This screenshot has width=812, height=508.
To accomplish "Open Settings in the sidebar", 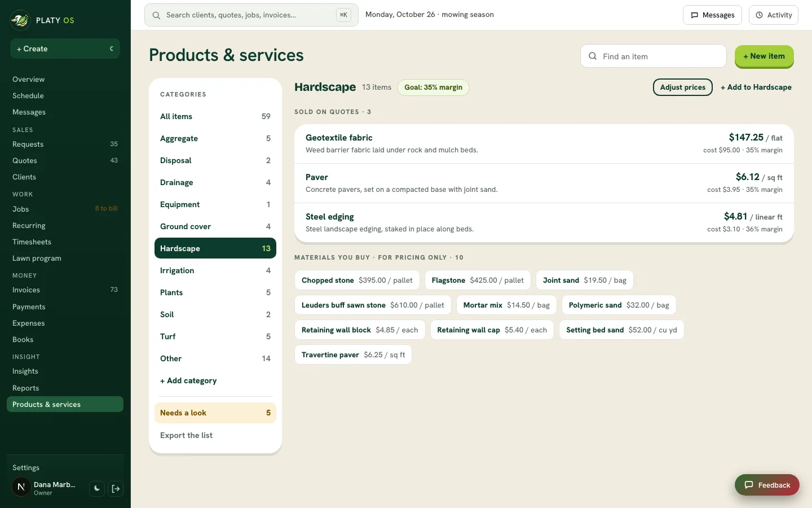I will click(x=65, y=468).
